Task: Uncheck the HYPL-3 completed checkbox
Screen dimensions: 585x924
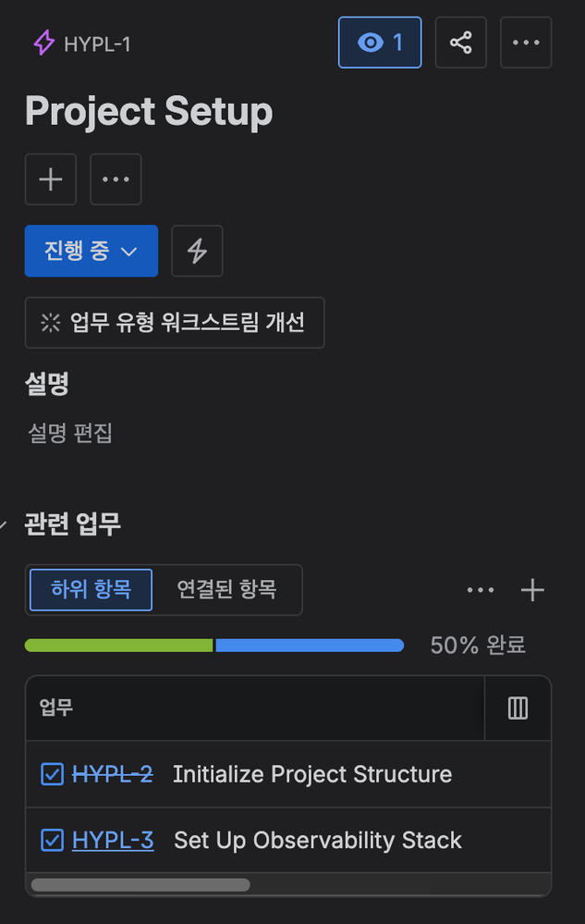Action: pyautogui.click(x=51, y=840)
